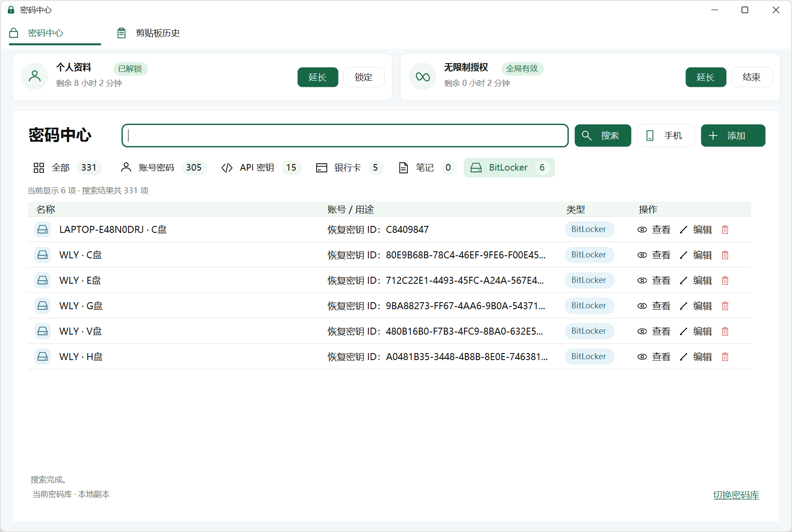The image size is (792, 532).
Task: Click the 切换密码库 link
Action: [x=736, y=495]
